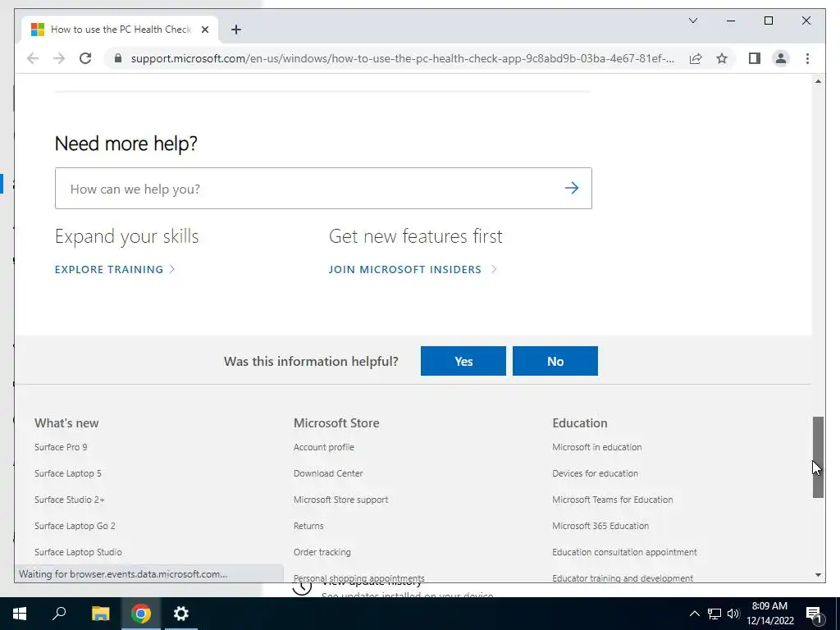Image resolution: width=840 pixels, height=630 pixels.
Task: Open the Surface Studio 2+ link
Action: coord(70,500)
